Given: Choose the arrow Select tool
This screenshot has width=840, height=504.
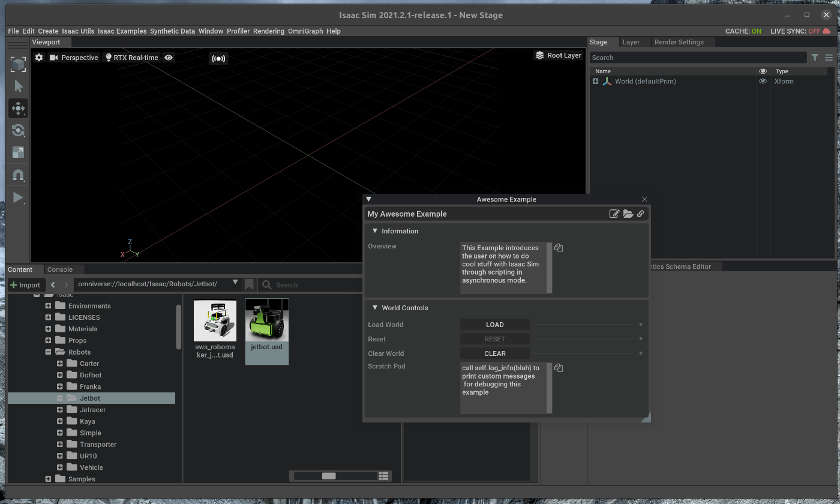Looking at the screenshot, I should (x=18, y=86).
